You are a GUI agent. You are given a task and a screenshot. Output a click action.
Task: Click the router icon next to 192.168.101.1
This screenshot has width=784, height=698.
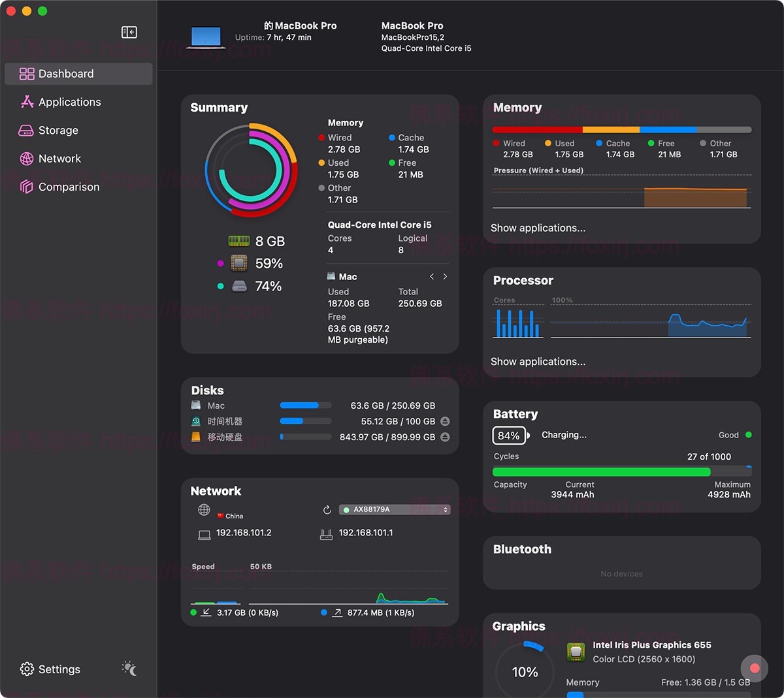326,533
